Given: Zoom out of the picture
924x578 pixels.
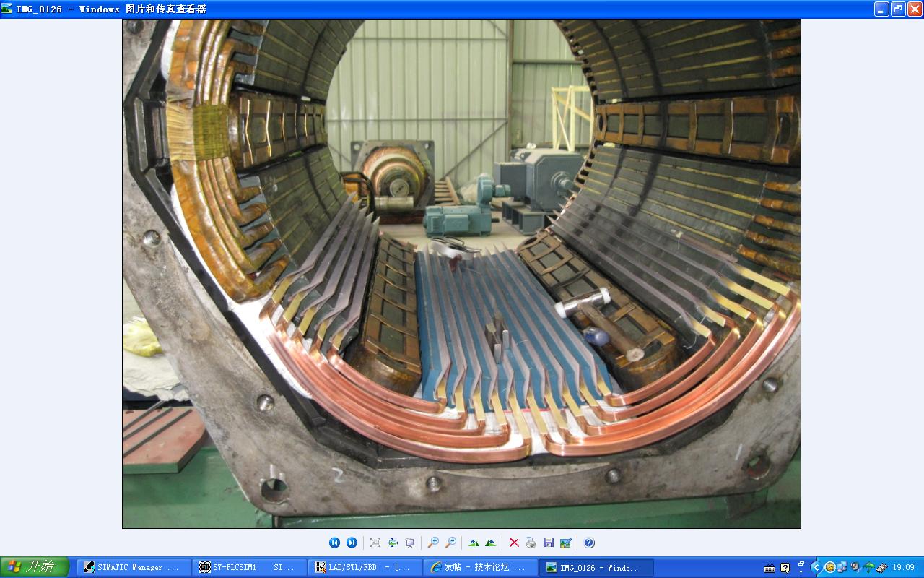Looking at the screenshot, I should click(x=450, y=543).
